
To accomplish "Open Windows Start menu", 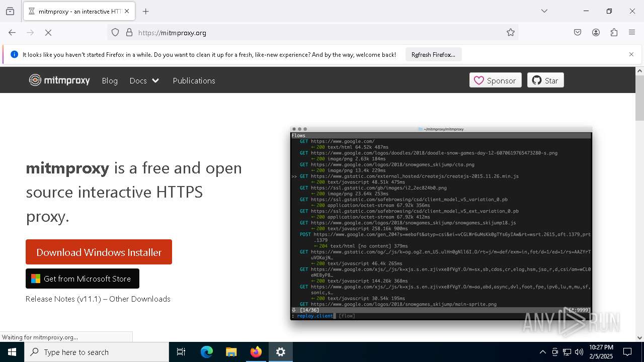I will pos(12,352).
